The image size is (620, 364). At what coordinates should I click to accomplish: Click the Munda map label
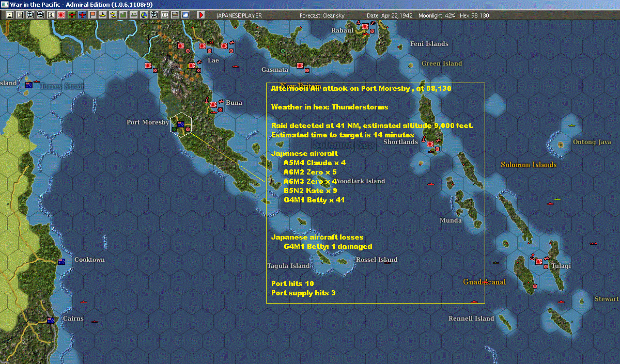click(x=451, y=220)
